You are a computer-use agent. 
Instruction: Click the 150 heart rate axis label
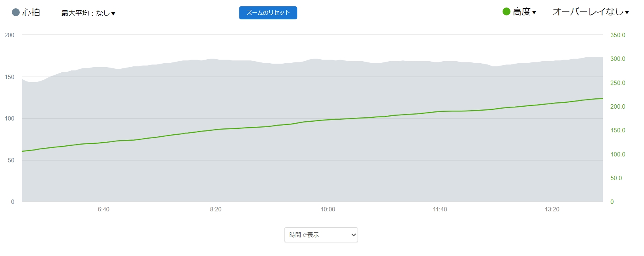pos(9,77)
